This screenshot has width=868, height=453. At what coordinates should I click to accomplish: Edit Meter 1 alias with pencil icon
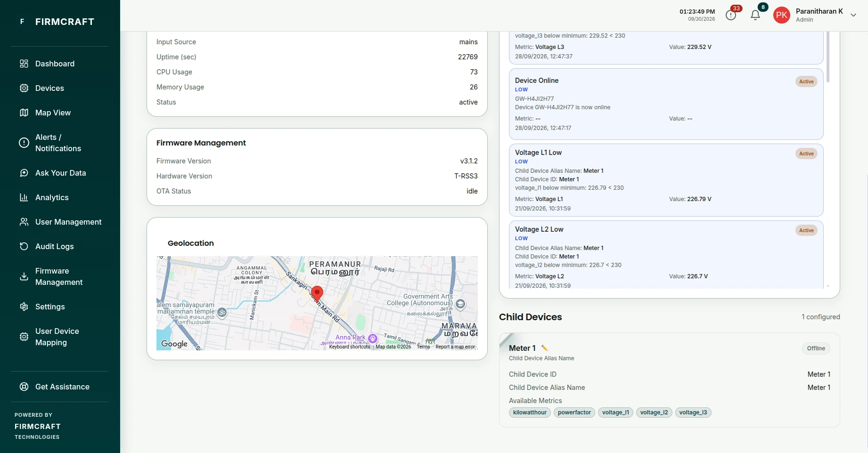coord(545,348)
